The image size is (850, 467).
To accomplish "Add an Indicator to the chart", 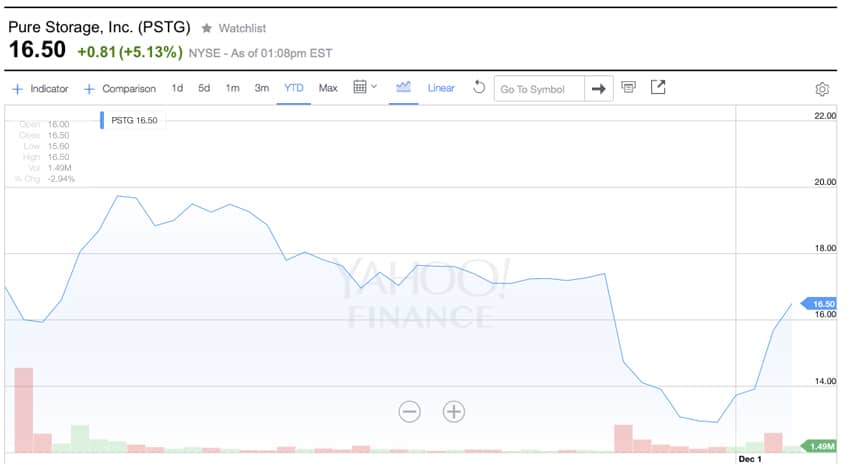I will pyautogui.click(x=40, y=89).
